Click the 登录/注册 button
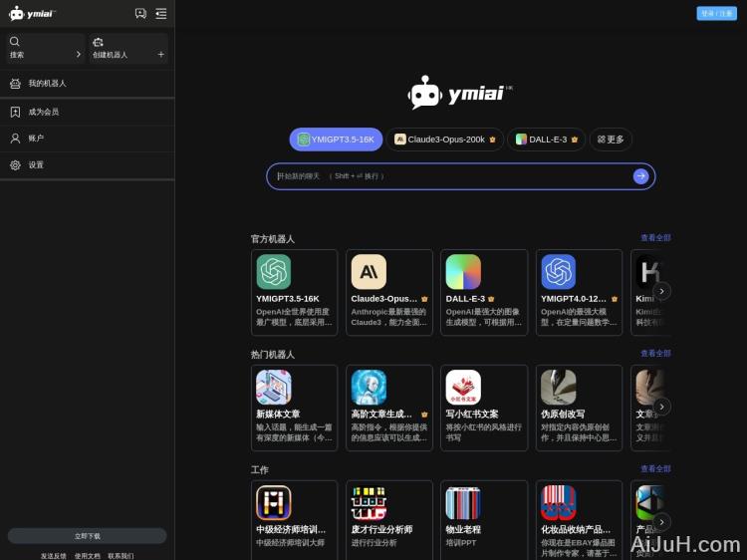This screenshot has height=560, width=747. point(716,13)
